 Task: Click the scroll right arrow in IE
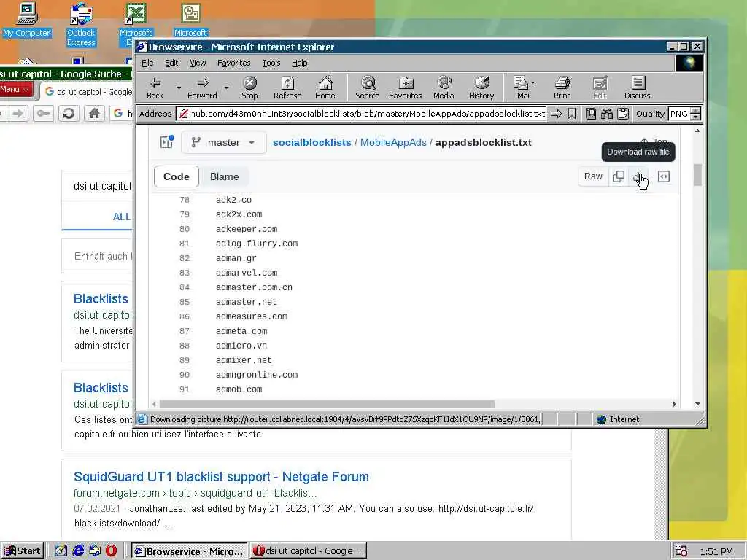[675, 404]
